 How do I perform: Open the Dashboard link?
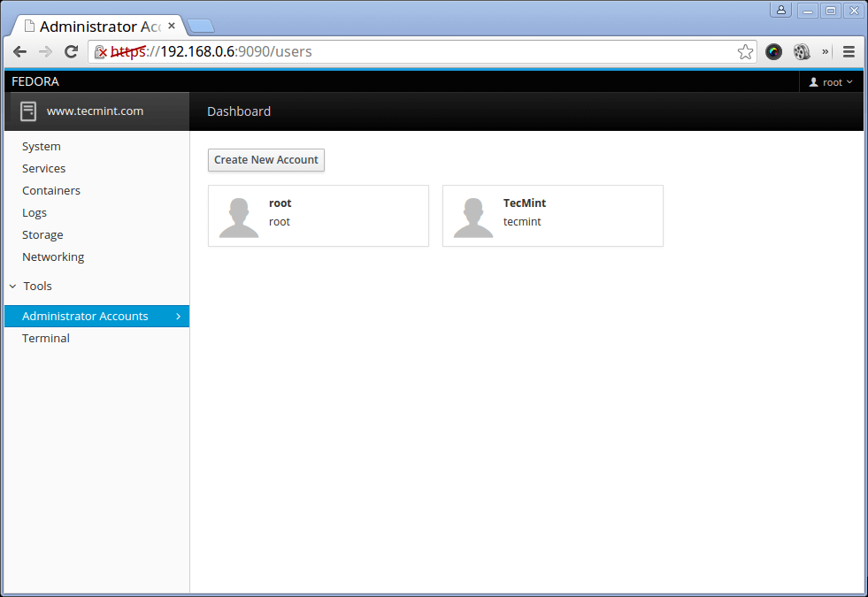239,111
